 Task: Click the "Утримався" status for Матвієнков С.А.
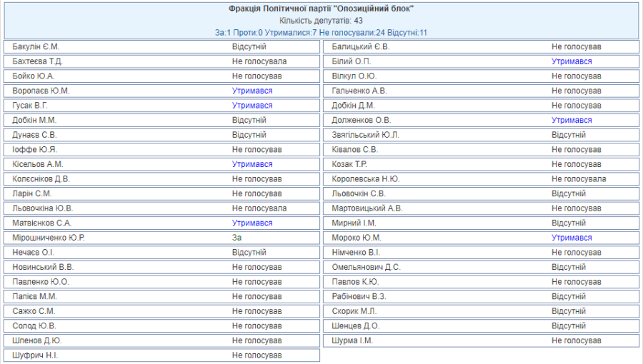(x=252, y=223)
